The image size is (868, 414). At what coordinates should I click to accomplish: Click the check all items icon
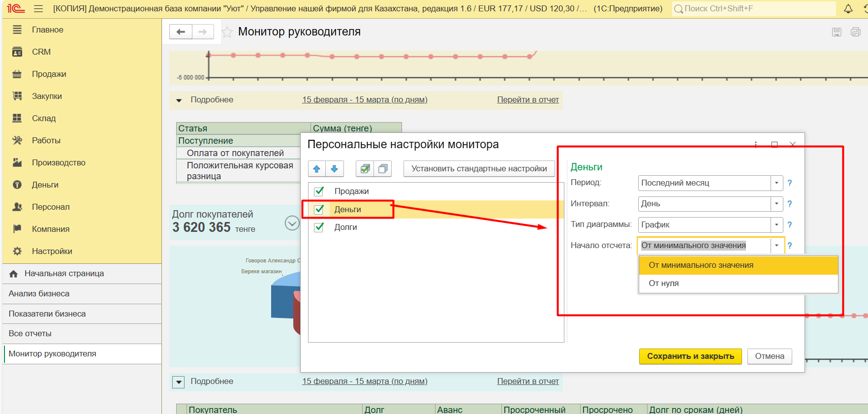365,169
